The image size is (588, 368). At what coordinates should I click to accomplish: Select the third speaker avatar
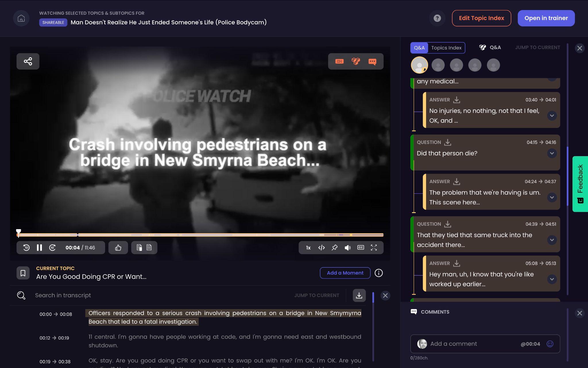tap(457, 65)
